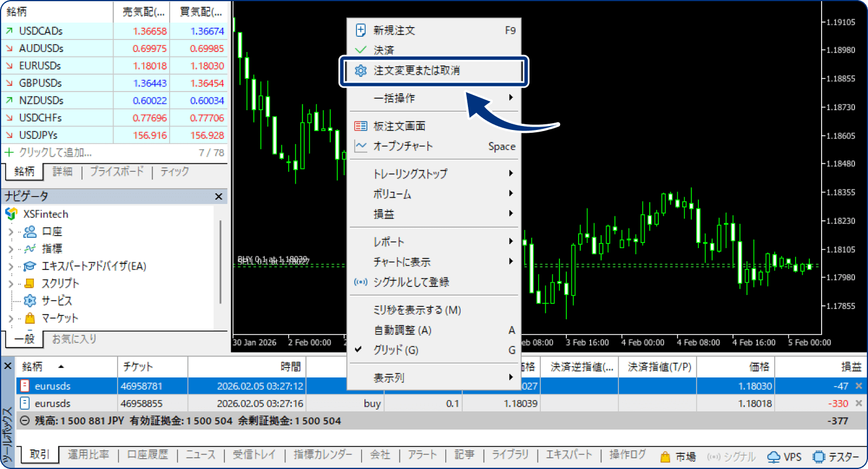Click the 新規注文 plus icon
The width and height of the screenshot is (868, 469).
[361, 30]
